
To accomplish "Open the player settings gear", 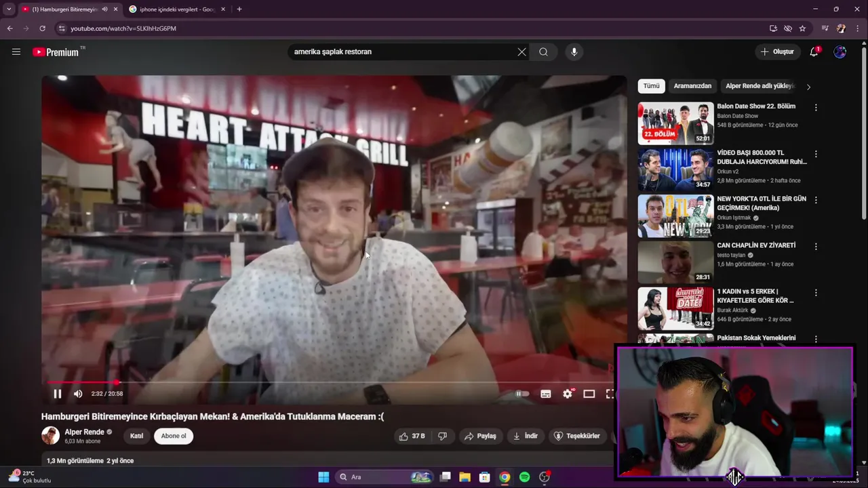I will [x=568, y=394].
